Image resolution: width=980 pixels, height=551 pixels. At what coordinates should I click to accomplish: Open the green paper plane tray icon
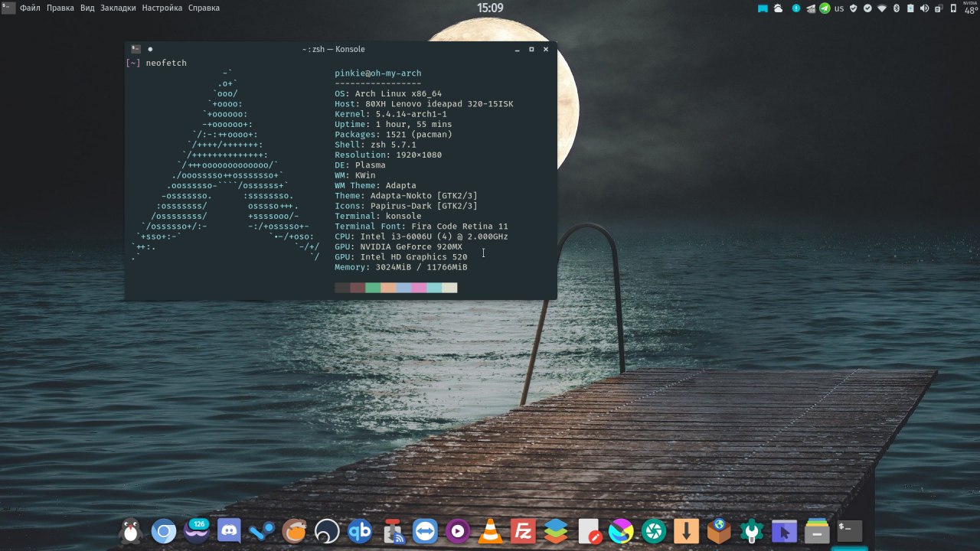[825, 8]
